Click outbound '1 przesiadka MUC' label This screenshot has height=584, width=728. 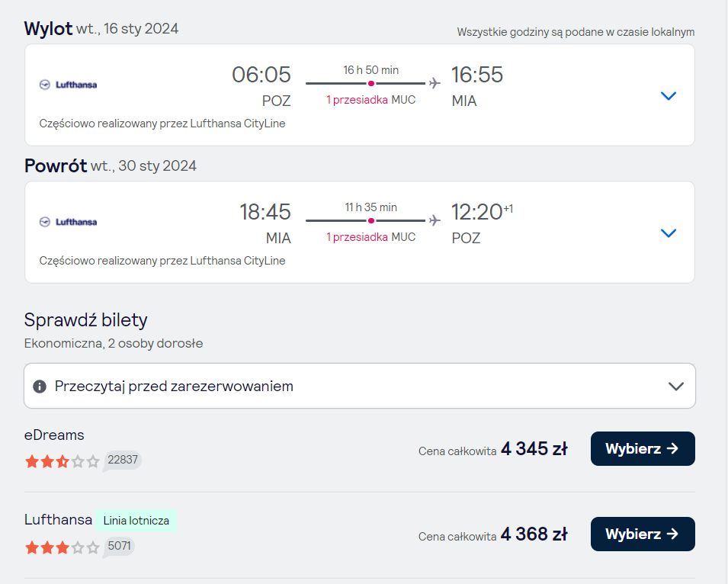[x=371, y=100]
